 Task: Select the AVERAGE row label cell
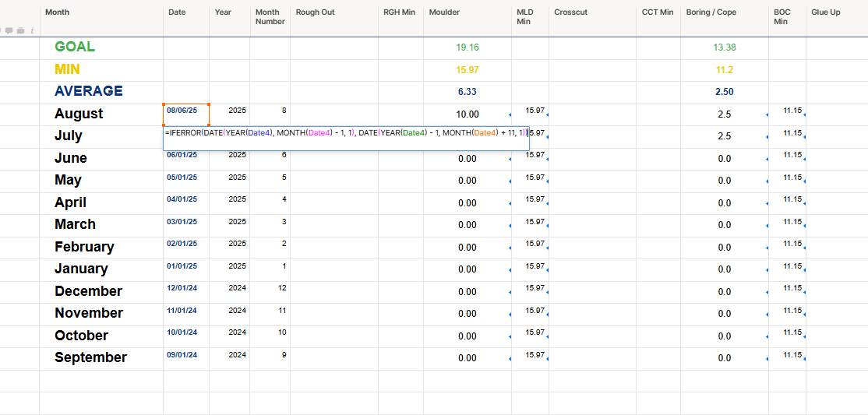[101, 93]
